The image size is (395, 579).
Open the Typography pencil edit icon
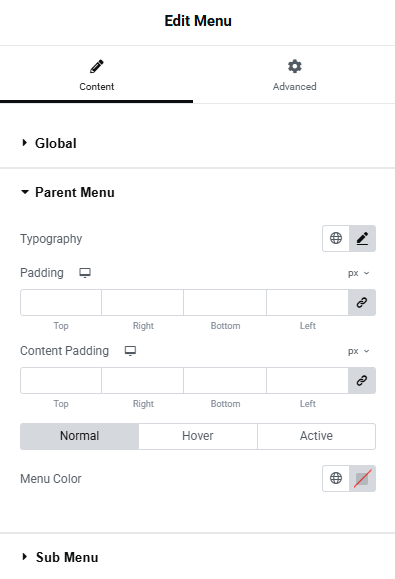[x=363, y=238]
